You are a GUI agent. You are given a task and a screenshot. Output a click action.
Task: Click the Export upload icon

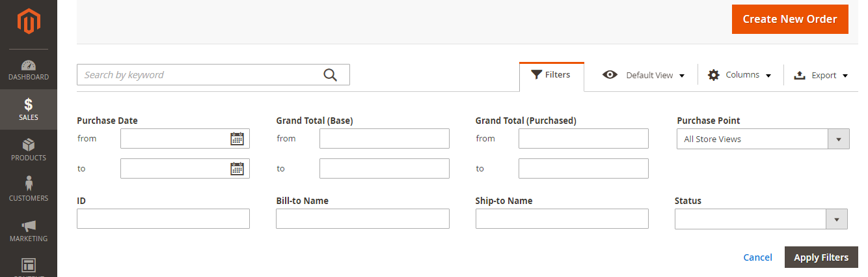(800, 76)
